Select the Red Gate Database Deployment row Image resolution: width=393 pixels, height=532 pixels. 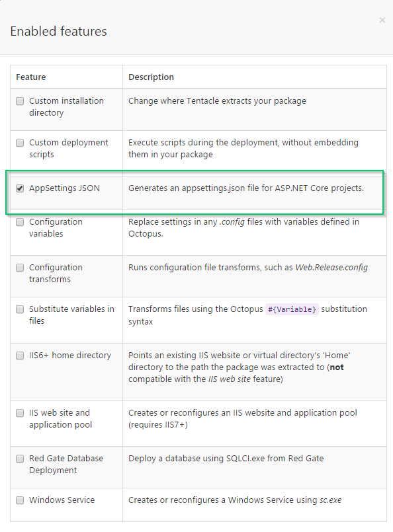click(198, 465)
